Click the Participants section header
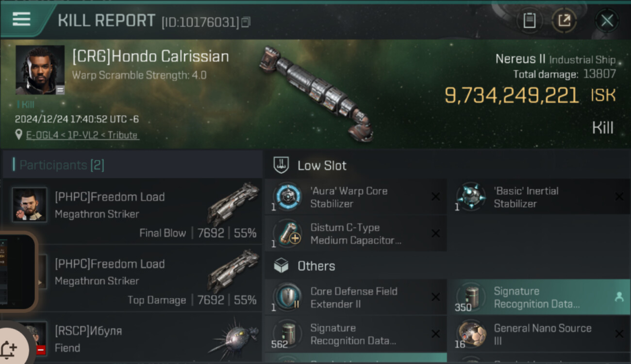Image resolution: width=631 pixels, height=364 pixels. [x=62, y=165]
